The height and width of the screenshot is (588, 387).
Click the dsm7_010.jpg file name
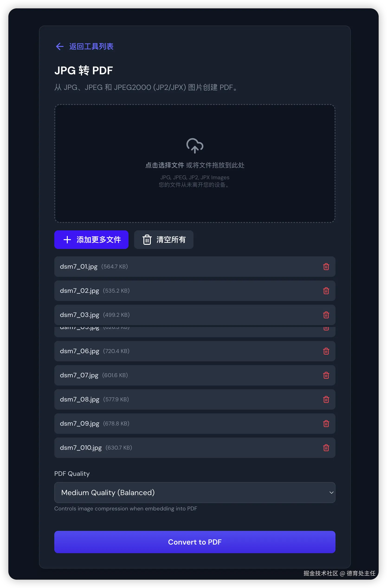click(x=81, y=448)
